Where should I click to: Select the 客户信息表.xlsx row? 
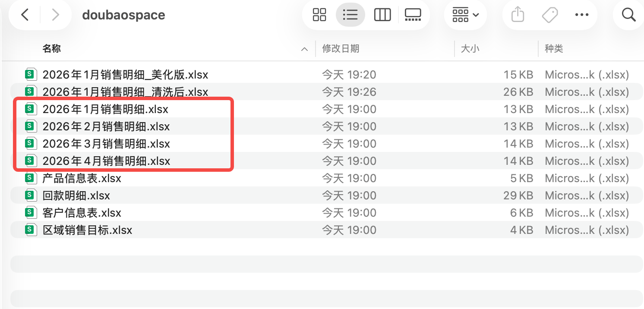[326, 213]
